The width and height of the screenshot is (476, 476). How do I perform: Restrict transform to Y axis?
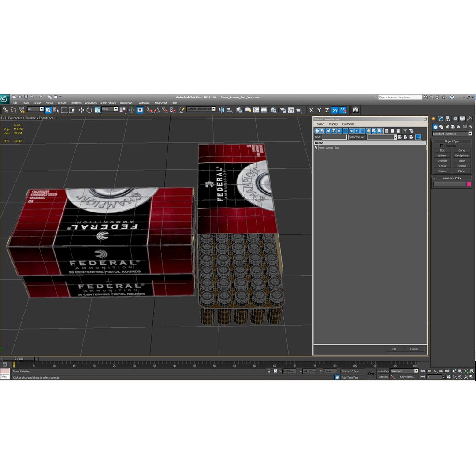pos(319,110)
